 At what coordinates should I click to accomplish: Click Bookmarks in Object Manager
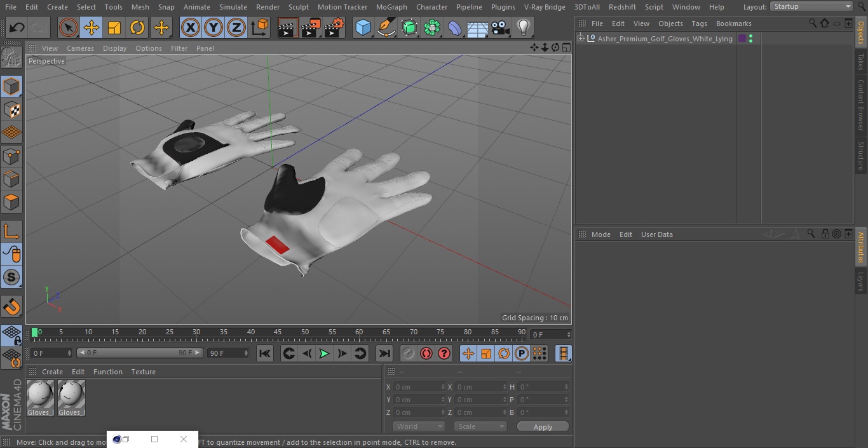coord(733,24)
